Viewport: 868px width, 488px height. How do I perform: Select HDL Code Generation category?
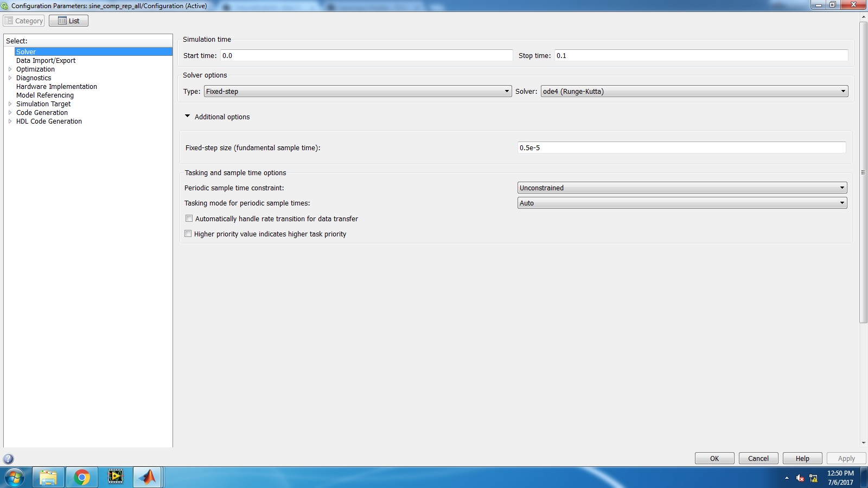click(x=49, y=121)
